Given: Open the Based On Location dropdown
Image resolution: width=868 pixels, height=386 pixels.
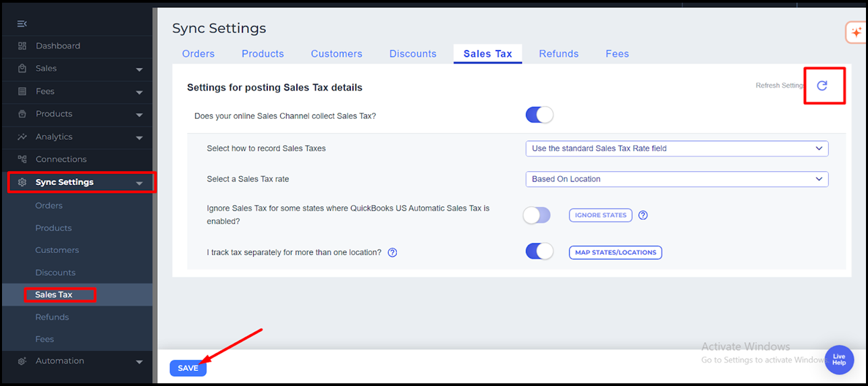Looking at the screenshot, I should (676, 179).
